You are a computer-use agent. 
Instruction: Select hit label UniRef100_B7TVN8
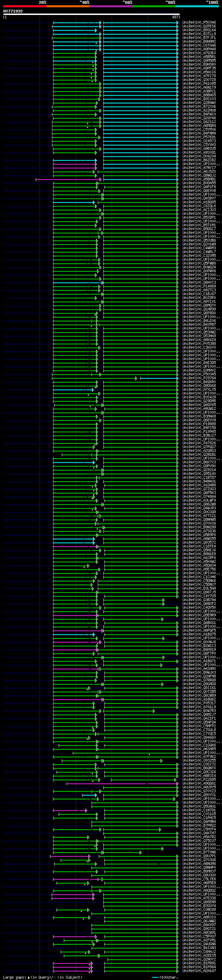[199, 852]
